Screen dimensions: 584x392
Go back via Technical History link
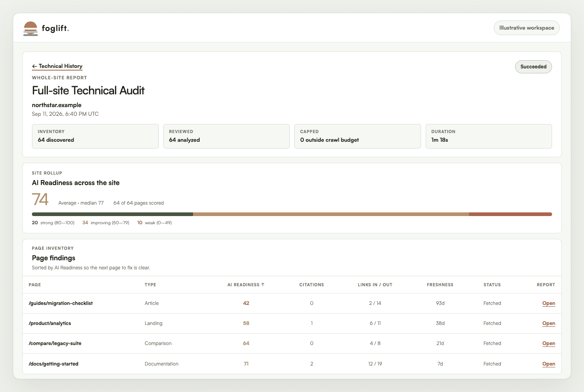click(57, 66)
